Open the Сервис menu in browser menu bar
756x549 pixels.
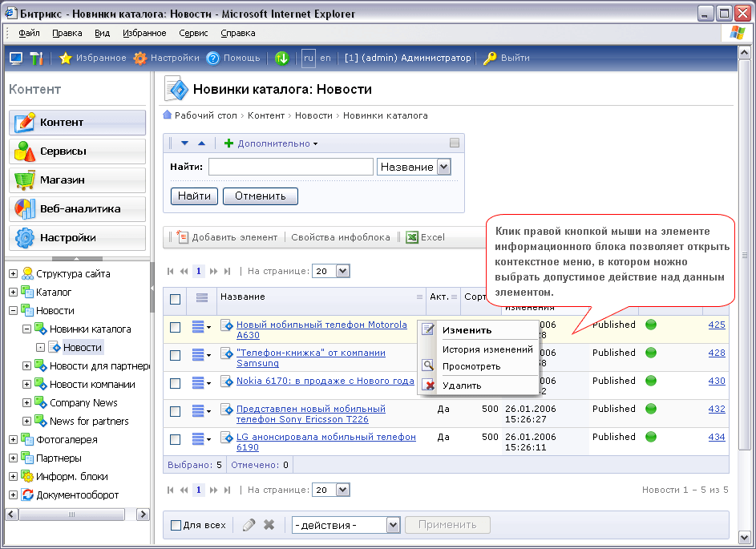coord(193,33)
